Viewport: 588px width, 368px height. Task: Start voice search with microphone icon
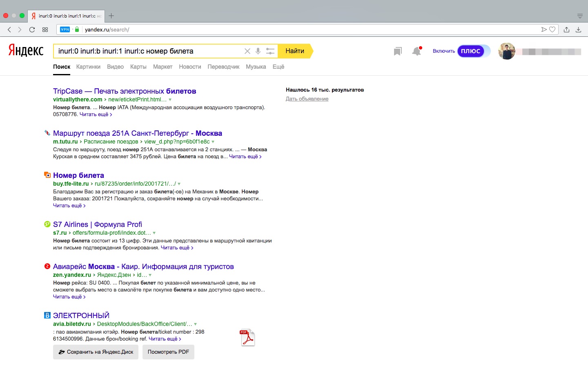point(258,51)
